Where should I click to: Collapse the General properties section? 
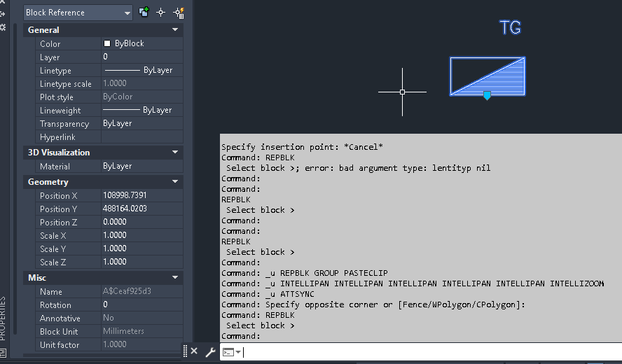(x=175, y=29)
